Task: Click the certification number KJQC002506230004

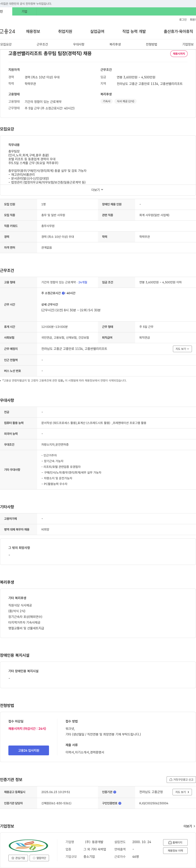Action: tap(154, 803)
